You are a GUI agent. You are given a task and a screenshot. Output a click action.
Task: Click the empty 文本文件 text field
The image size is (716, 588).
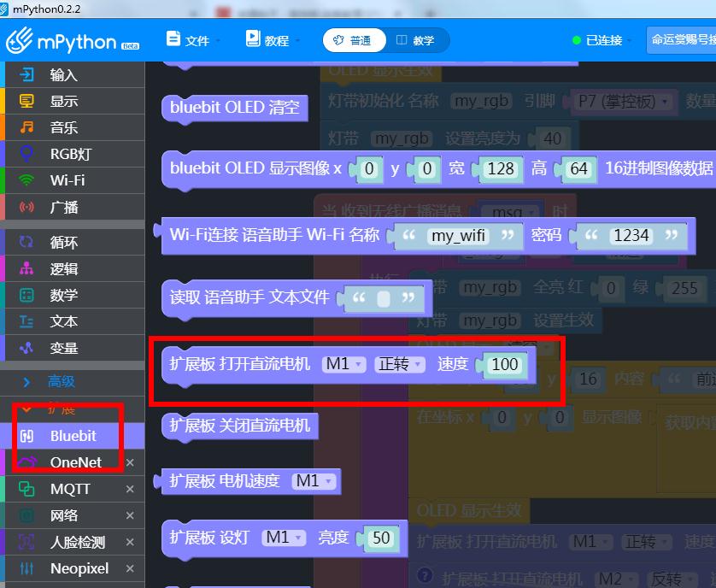[x=384, y=299]
